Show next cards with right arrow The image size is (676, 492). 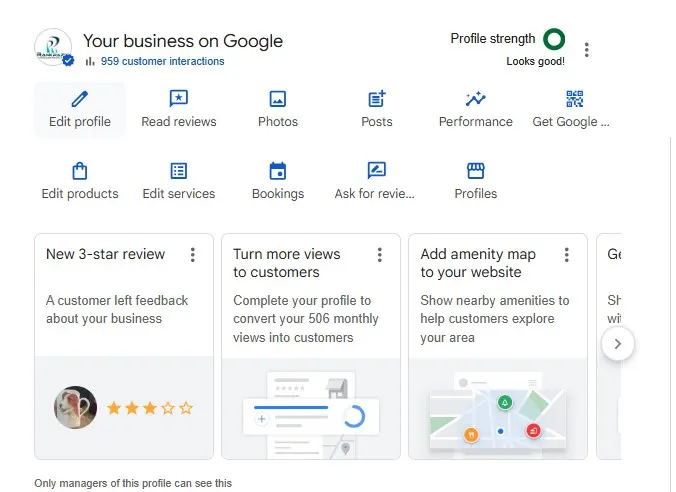click(x=618, y=344)
